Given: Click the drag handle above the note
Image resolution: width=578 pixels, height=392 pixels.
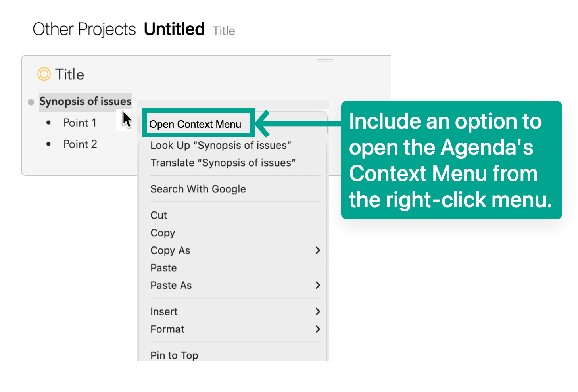Looking at the screenshot, I should pos(325,60).
